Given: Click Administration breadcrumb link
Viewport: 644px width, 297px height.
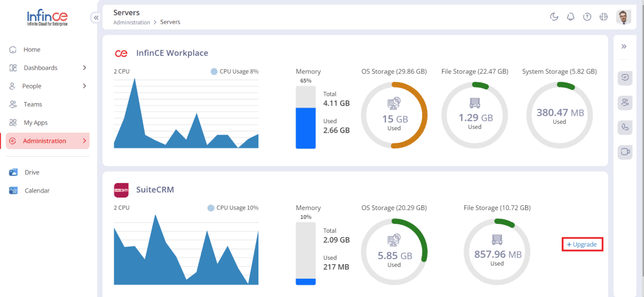Looking at the screenshot, I should [x=131, y=22].
